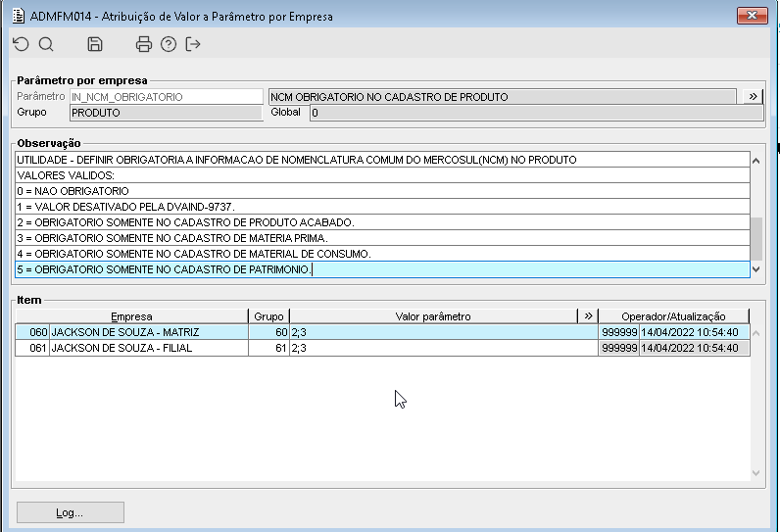Save using the floppy disk icon

click(94, 44)
